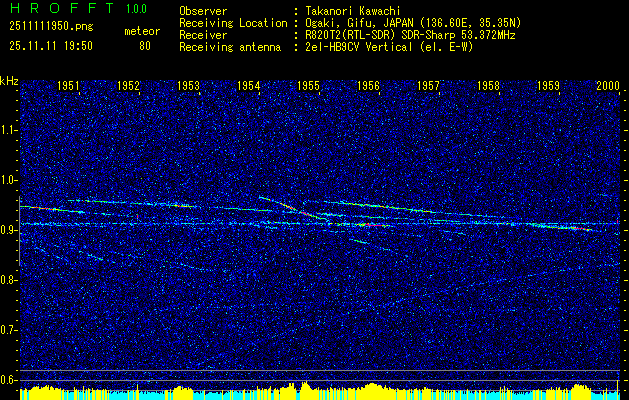Click version number 1.0.0
Screen dimensions: 629x400
[x=136, y=9]
